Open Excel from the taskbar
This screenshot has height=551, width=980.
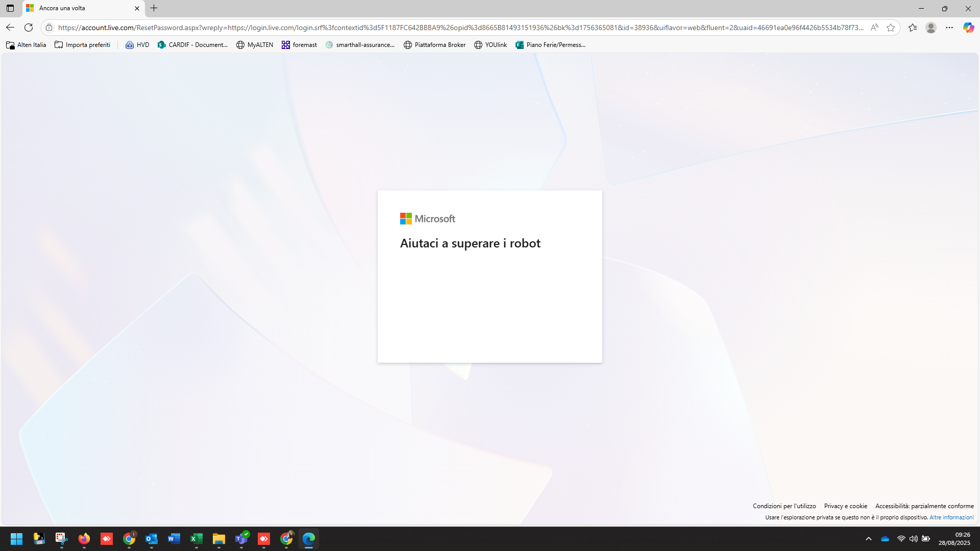pos(197,539)
